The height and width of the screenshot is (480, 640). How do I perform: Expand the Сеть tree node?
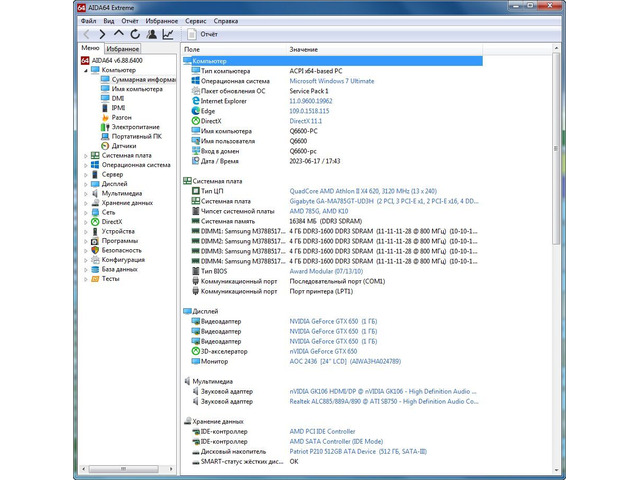[x=86, y=212]
